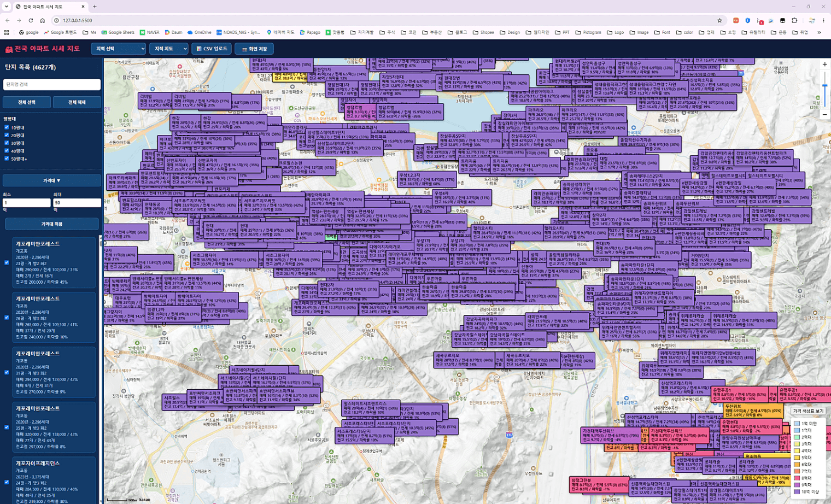Select the 10억 이상 purple color swatch
Image resolution: width=831 pixels, height=504 pixels.
(x=797, y=492)
